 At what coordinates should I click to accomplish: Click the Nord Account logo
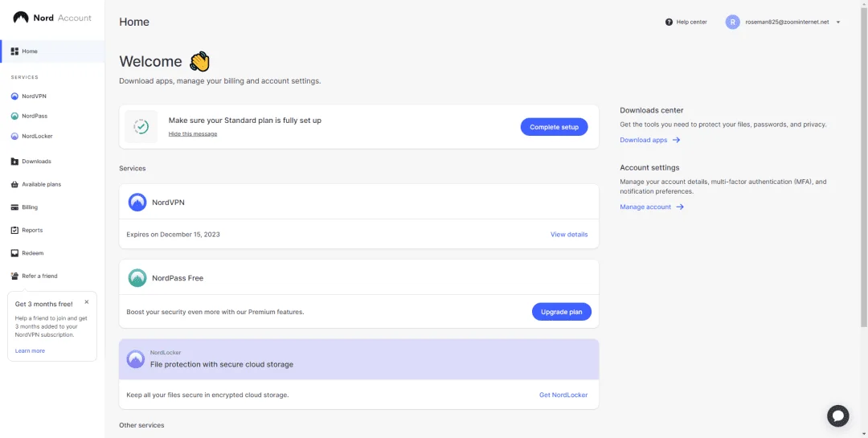[52, 18]
